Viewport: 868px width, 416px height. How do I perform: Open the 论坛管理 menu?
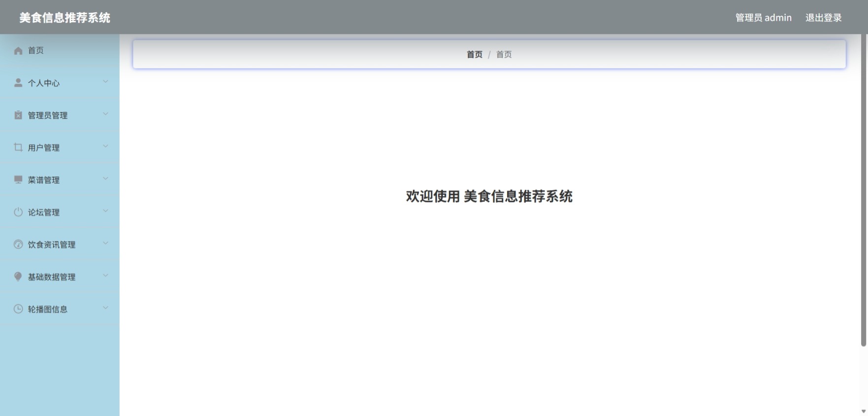(60, 212)
